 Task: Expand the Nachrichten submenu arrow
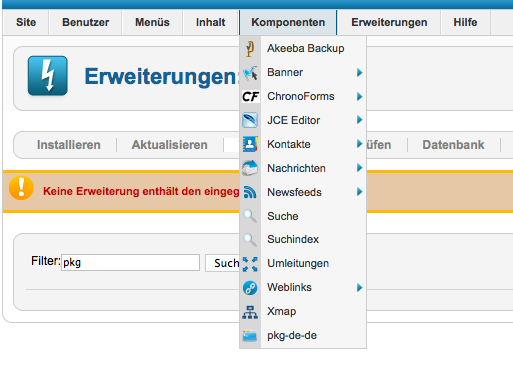359,168
